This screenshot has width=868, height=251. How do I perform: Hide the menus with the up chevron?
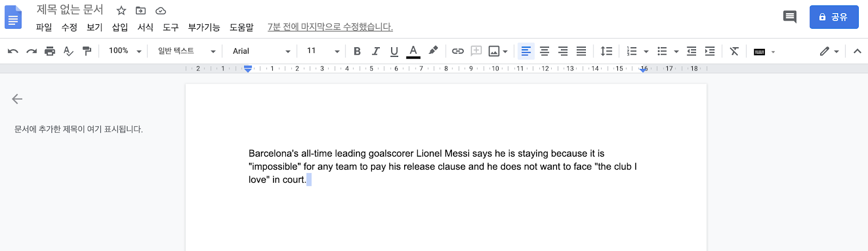pyautogui.click(x=857, y=51)
